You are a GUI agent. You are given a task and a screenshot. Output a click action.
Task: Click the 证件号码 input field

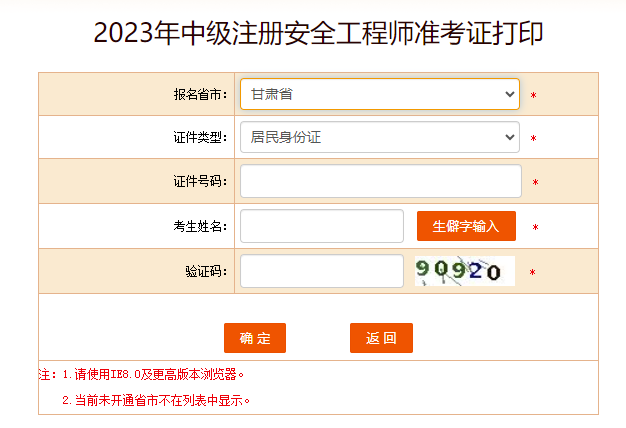(x=380, y=181)
